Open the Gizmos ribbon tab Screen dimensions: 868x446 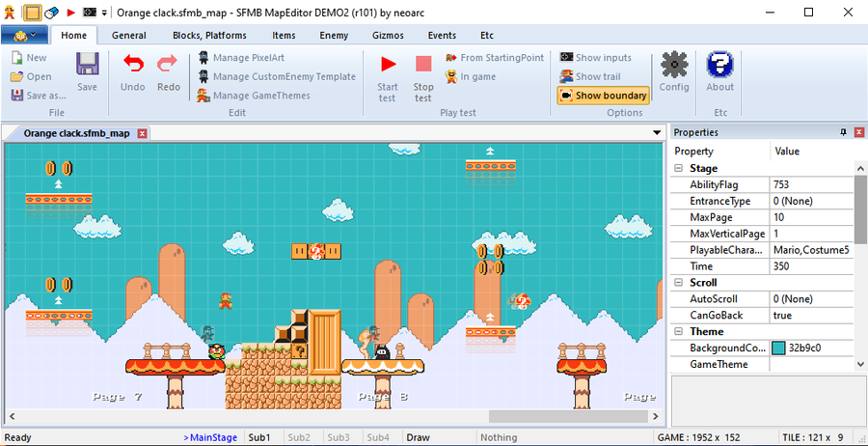(x=388, y=36)
